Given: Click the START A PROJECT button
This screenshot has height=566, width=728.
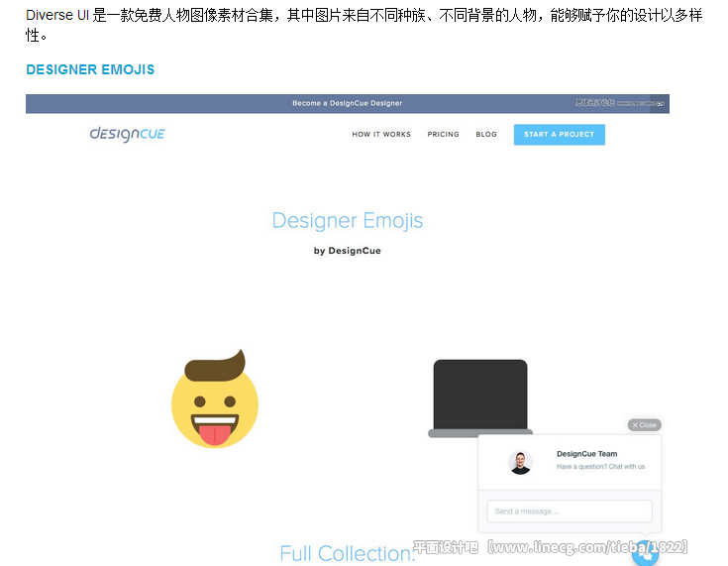Looking at the screenshot, I should coord(559,134).
